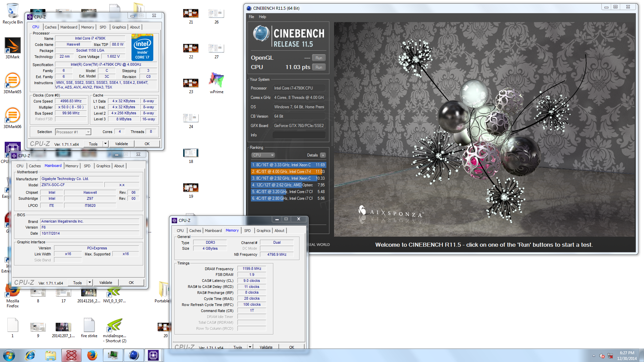Click Tools button in top CPU-Z window
This screenshot has width=644, height=362.
click(x=93, y=144)
